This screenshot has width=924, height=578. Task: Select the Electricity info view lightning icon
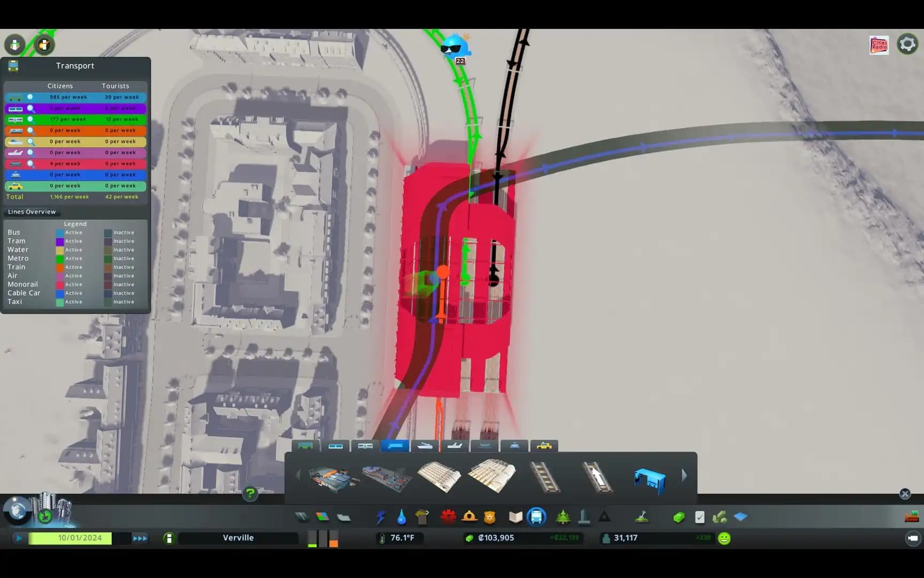[381, 516]
